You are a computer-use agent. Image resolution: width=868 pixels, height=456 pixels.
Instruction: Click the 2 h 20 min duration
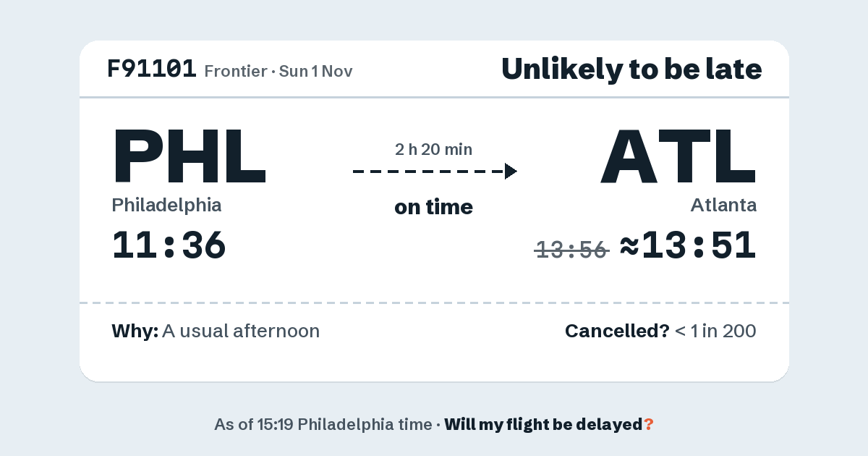[x=434, y=150]
